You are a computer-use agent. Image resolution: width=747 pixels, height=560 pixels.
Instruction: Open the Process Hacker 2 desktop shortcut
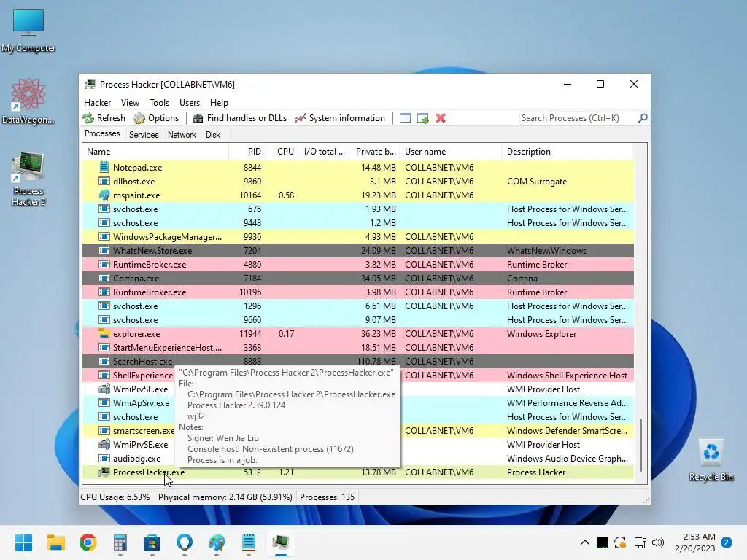[28, 179]
